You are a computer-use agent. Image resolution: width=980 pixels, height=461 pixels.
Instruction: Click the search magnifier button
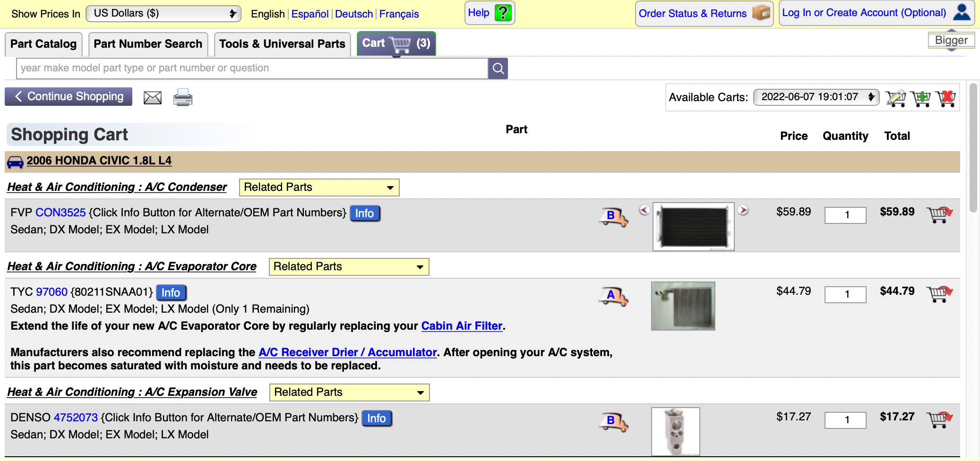pyautogui.click(x=498, y=68)
